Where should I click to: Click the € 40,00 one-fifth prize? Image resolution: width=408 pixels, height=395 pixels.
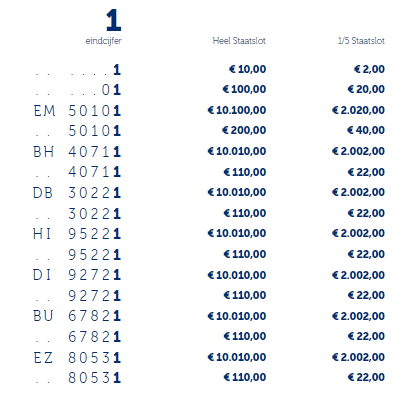pyautogui.click(x=366, y=130)
